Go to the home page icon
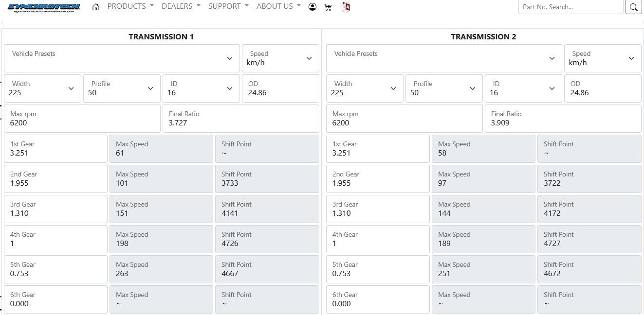Viewport: 644px width, 315px height. (x=96, y=7)
